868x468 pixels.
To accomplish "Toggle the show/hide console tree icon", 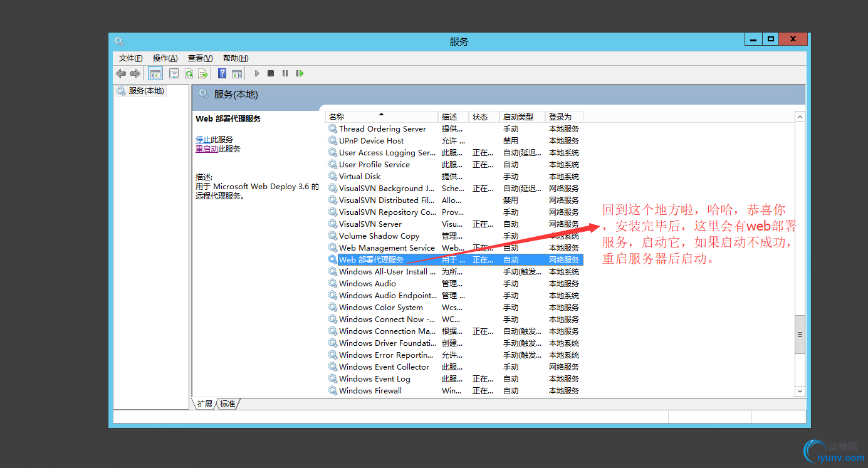I will 155,73.
